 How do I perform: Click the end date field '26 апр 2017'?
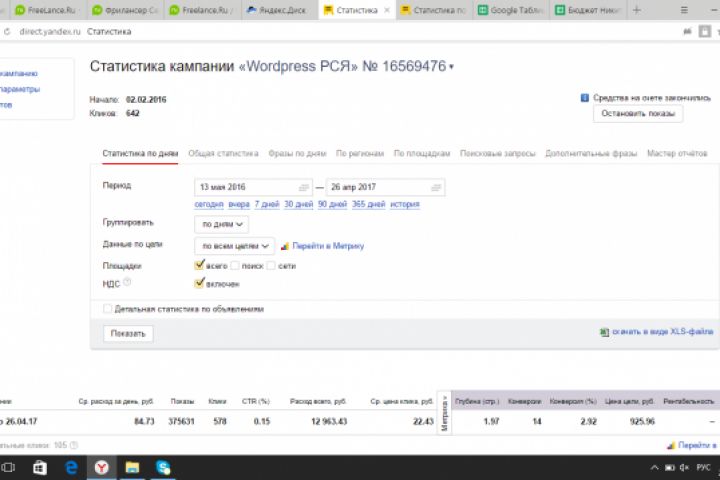click(386, 187)
